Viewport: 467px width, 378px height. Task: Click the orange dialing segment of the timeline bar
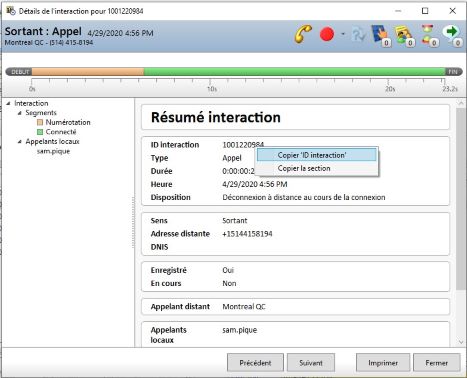coord(88,72)
